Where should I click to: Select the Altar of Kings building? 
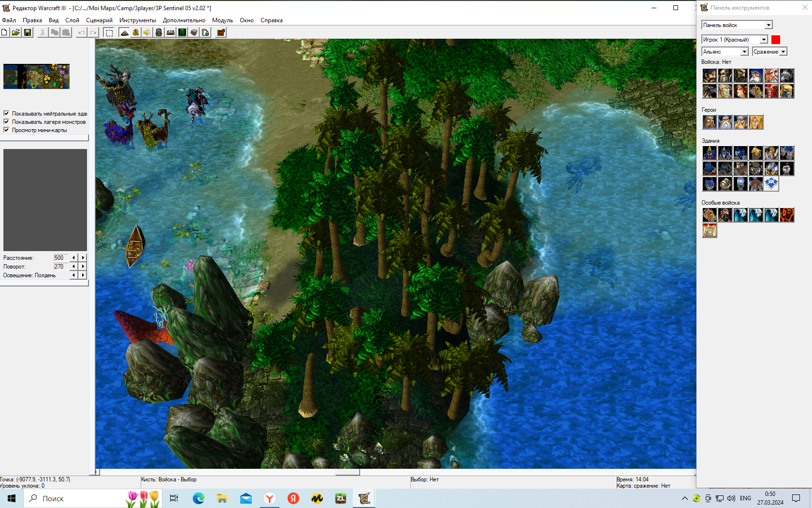(x=771, y=153)
